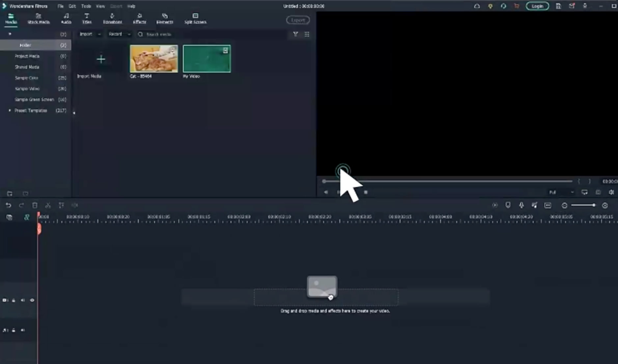Click the Search media field

click(211, 34)
